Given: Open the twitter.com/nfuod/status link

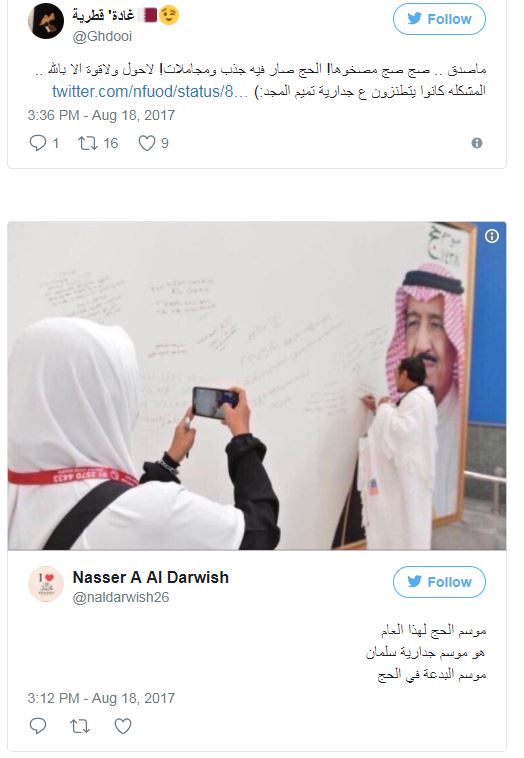Looking at the screenshot, I should point(150,91).
